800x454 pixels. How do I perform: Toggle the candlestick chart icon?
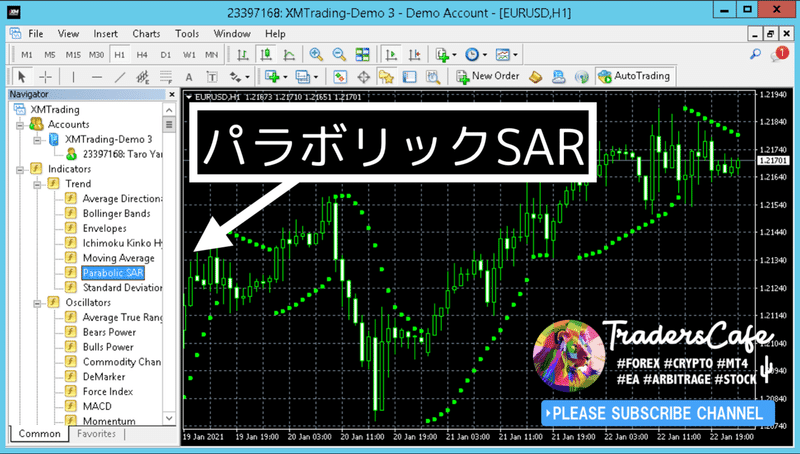coord(266,55)
